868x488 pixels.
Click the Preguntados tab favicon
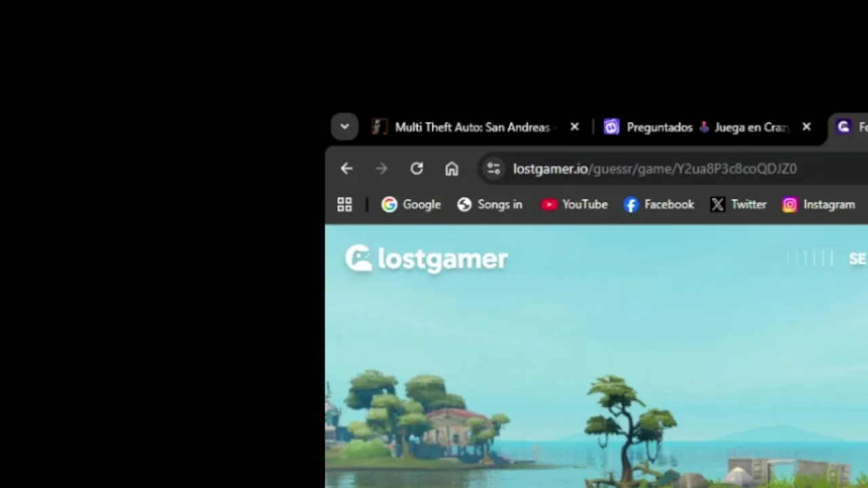click(612, 127)
